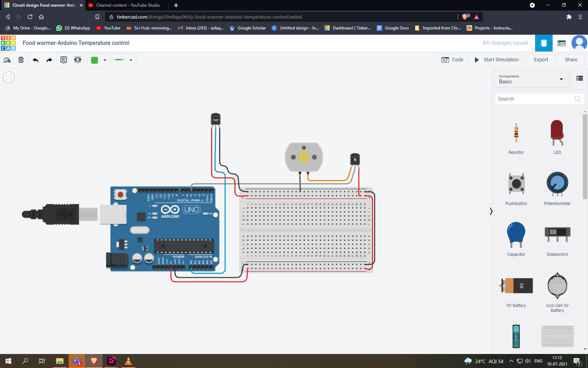The height and width of the screenshot is (368, 588).
Task: Undo the last circuit change
Action: [x=35, y=60]
